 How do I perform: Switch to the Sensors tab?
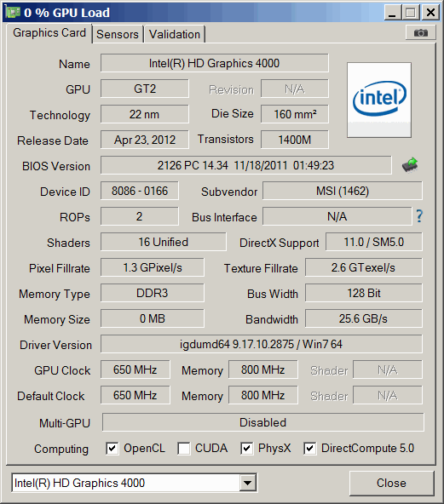pos(118,34)
